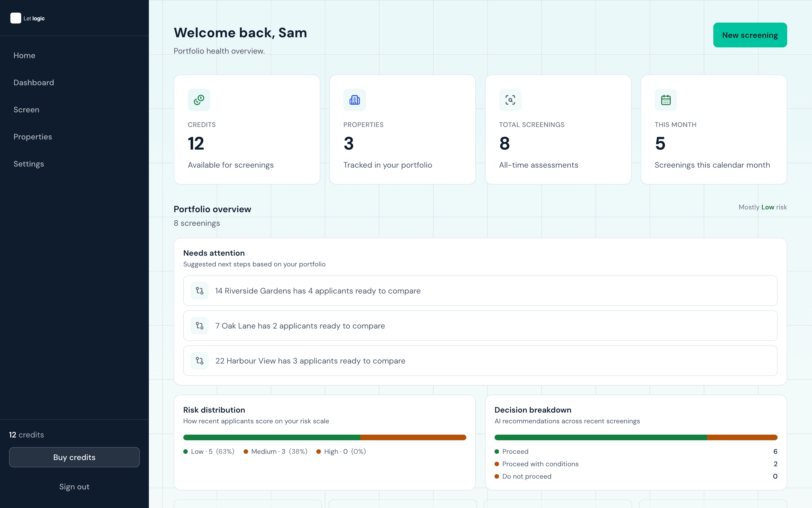Click the Buy credits button
This screenshot has height=508, width=812.
(74, 457)
